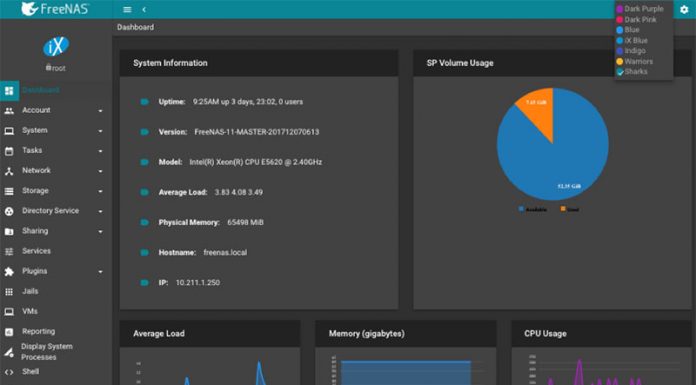The image size is (696, 385).
Task: Click the Plugins puzzle icon
Action: [x=9, y=271]
